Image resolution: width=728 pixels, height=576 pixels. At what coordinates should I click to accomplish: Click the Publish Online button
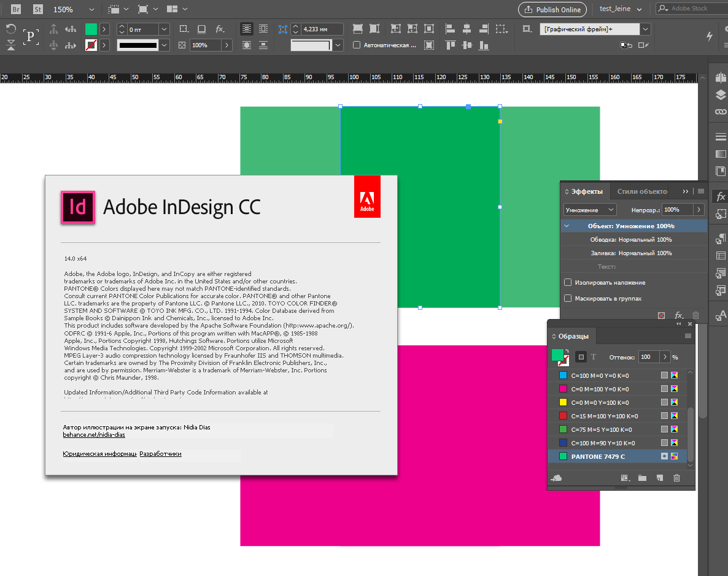[552, 9]
